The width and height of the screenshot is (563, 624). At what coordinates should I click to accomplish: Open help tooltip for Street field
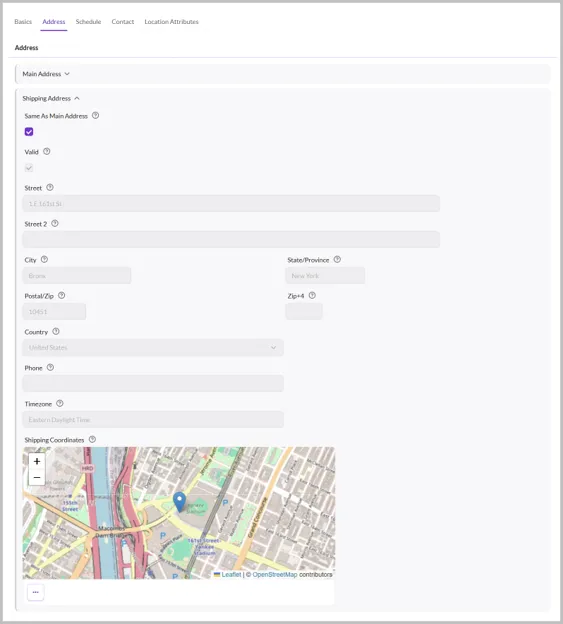(50, 187)
